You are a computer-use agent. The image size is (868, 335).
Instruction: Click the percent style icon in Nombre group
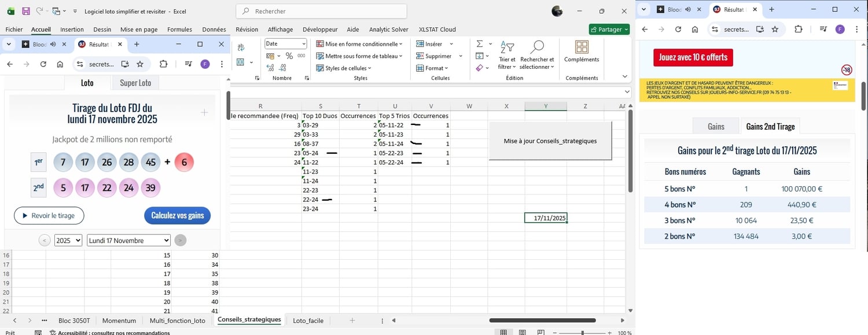(289, 56)
